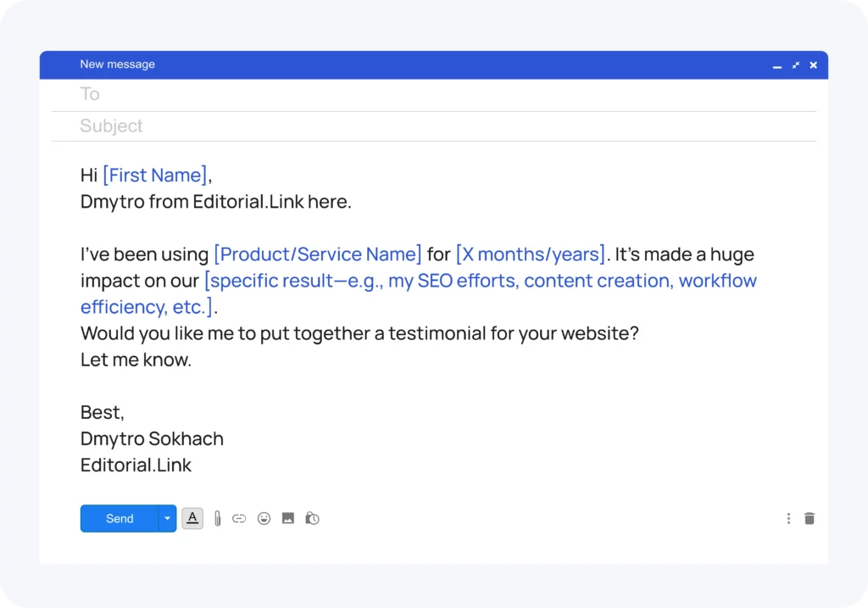Viewport: 868px width, 608px height.
Task: Toggle full-screen for the compose window
Action: (796, 64)
